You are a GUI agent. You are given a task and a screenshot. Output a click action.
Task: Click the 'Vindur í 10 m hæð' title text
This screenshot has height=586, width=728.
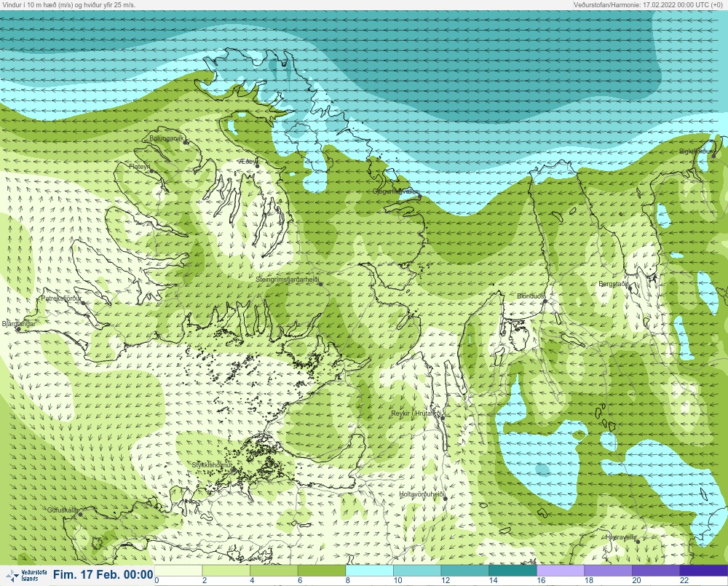pyautogui.click(x=68, y=4)
